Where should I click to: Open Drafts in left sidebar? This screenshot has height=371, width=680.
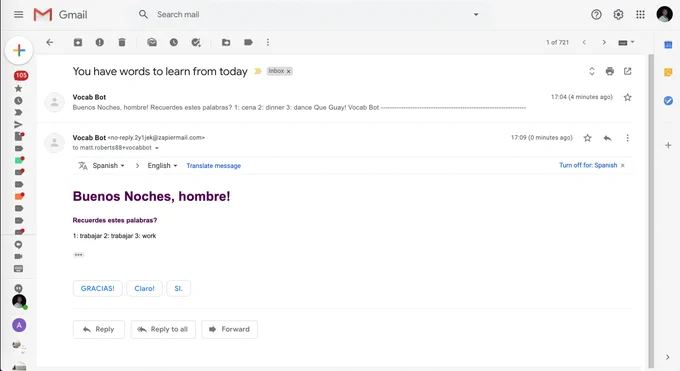(19, 136)
